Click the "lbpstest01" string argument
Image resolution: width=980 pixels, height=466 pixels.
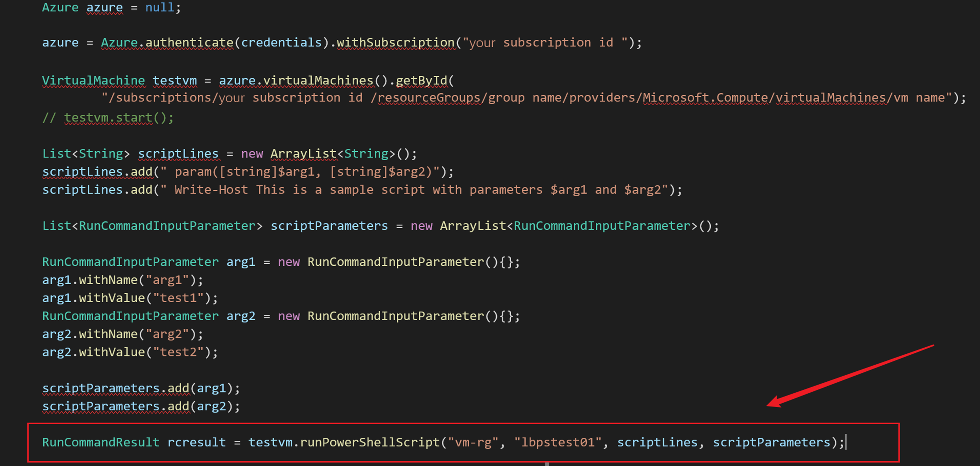tap(558, 442)
